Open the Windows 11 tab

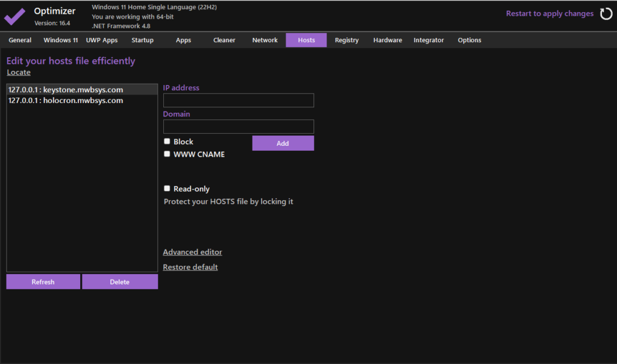coord(61,40)
